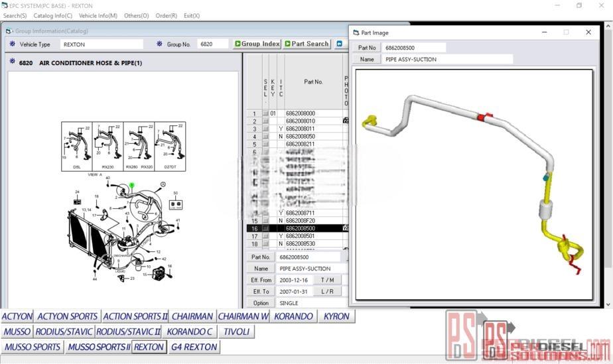Screen dimensions: 613x364
Task: Toggle SEL checkbox for part 6862008000
Action: click(265, 113)
